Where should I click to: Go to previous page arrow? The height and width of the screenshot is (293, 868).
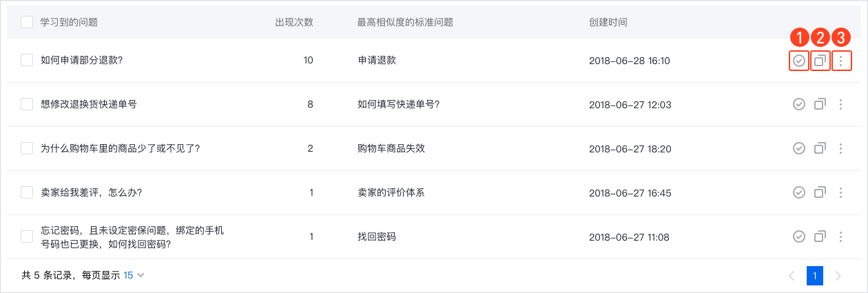click(x=792, y=276)
